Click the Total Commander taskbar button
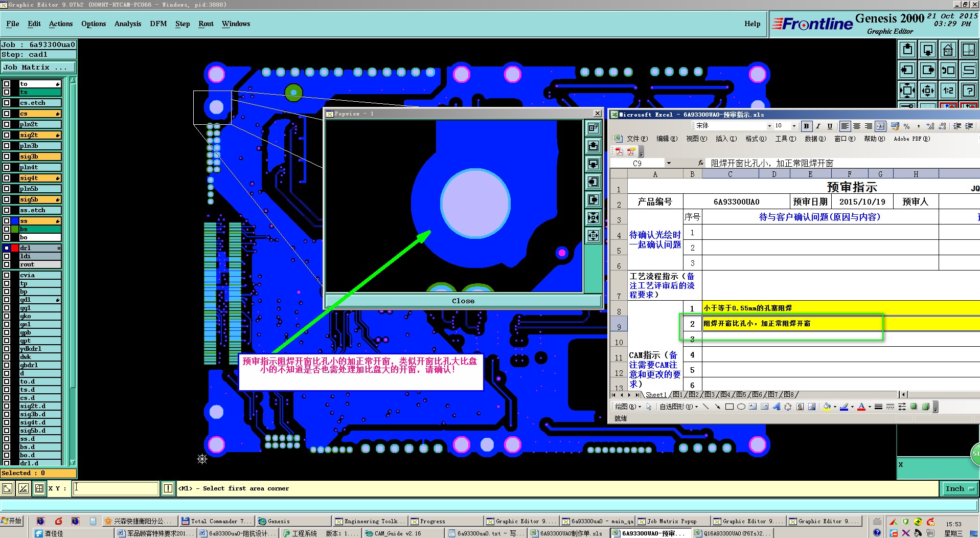This screenshot has width=980, height=538. (x=217, y=521)
